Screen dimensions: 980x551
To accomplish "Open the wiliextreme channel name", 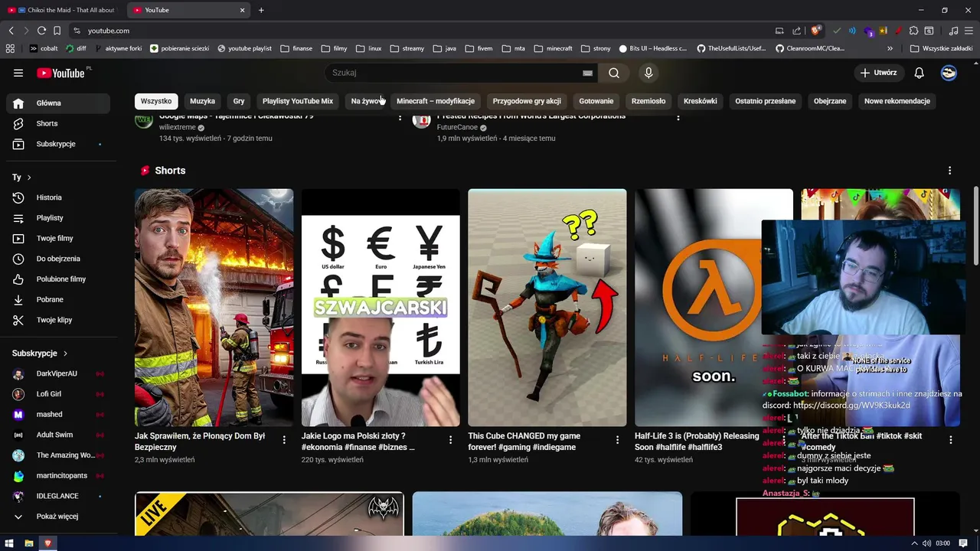I will click(178, 128).
